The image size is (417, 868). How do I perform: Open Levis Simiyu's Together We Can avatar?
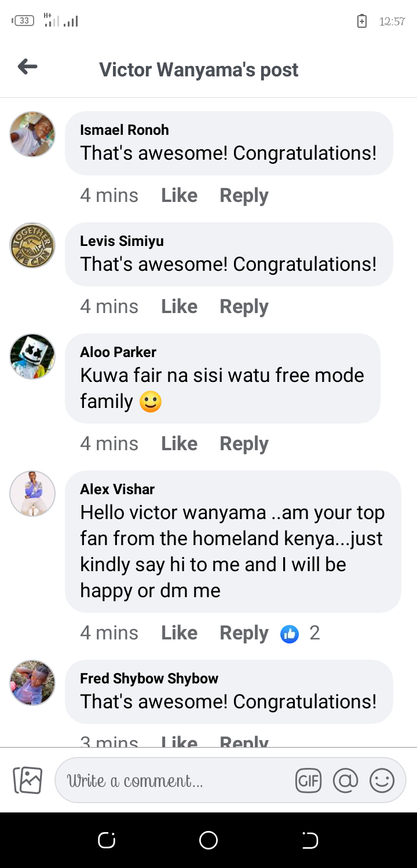pos(32,245)
